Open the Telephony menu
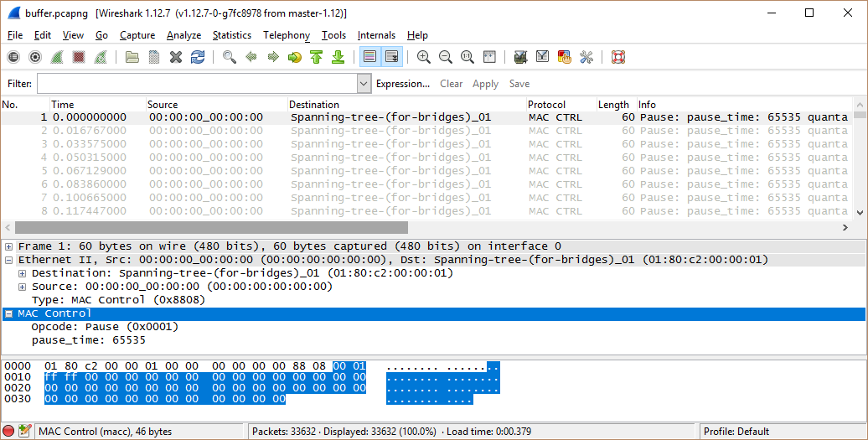868x440 pixels. (x=287, y=35)
